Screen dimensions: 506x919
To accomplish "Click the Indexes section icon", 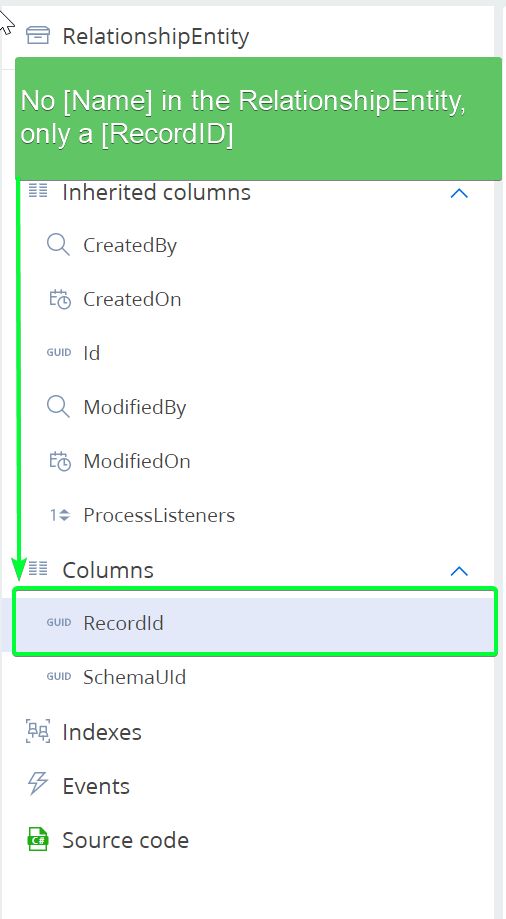I will (38, 731).
